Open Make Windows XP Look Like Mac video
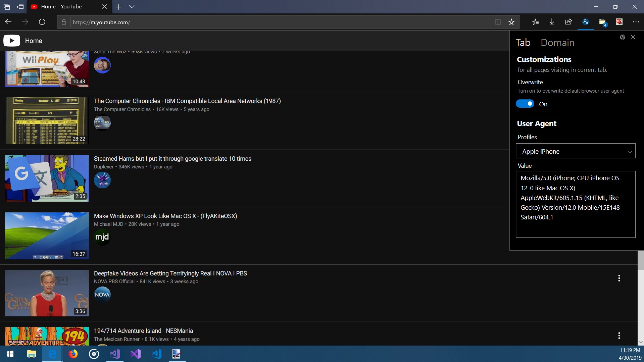 click(165, 216)
